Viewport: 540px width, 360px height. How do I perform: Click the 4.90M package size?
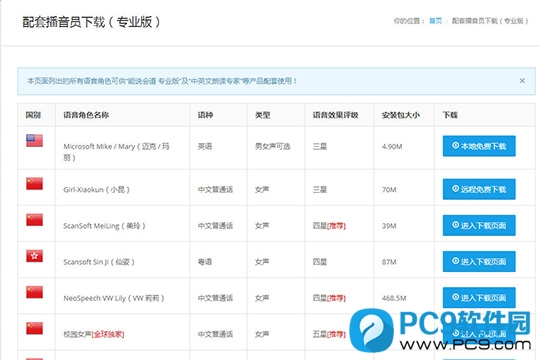[x=392, y=146]
